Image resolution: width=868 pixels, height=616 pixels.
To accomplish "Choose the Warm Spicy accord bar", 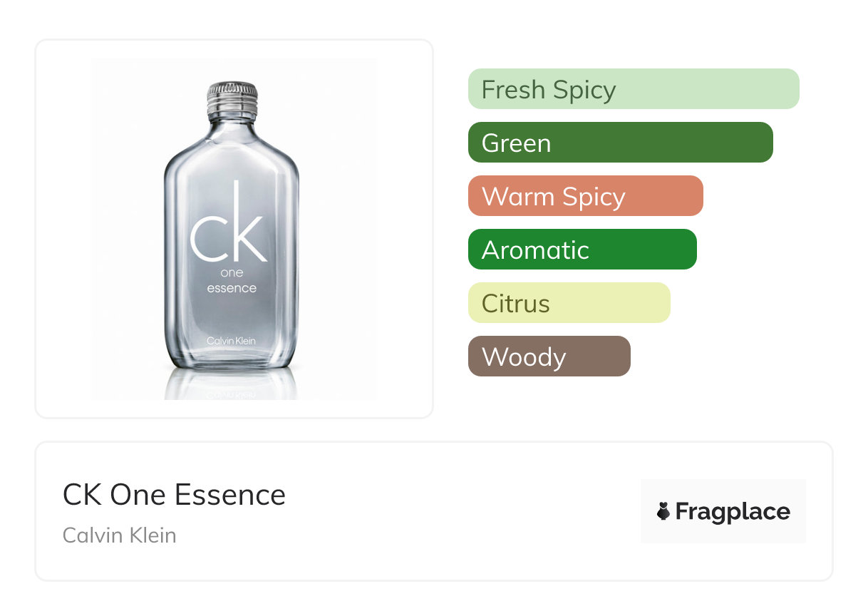I will coord(585,196).
